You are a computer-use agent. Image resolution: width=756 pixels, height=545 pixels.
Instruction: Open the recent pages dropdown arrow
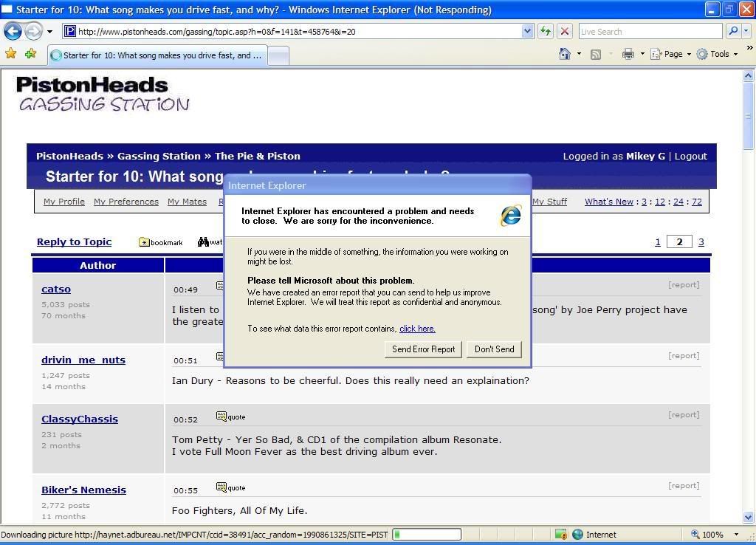[49, 32]
